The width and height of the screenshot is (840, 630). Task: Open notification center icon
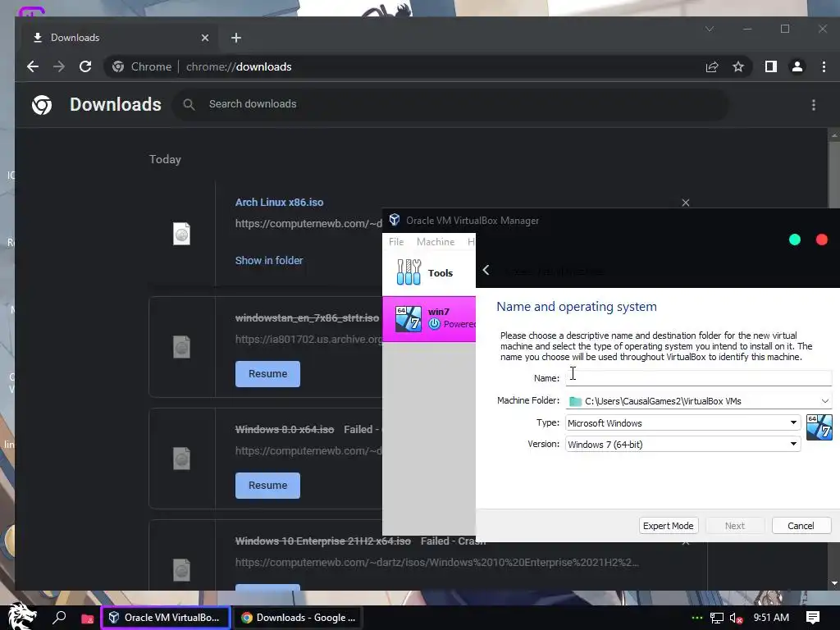tap(813, 618)
